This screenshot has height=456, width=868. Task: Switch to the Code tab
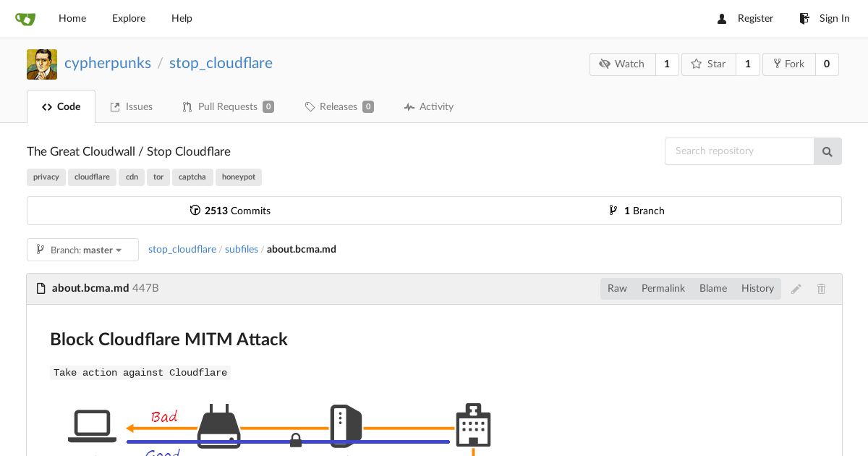click(61, 107)
